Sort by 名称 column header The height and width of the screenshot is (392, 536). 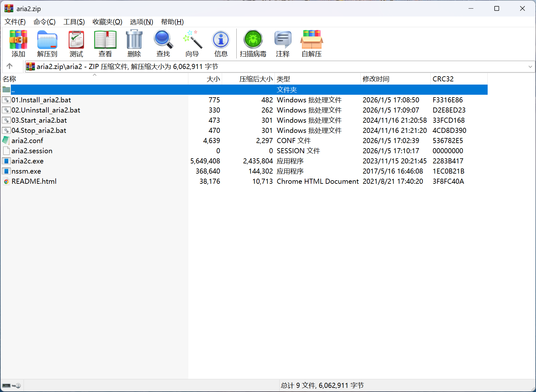tap(94, 79)
